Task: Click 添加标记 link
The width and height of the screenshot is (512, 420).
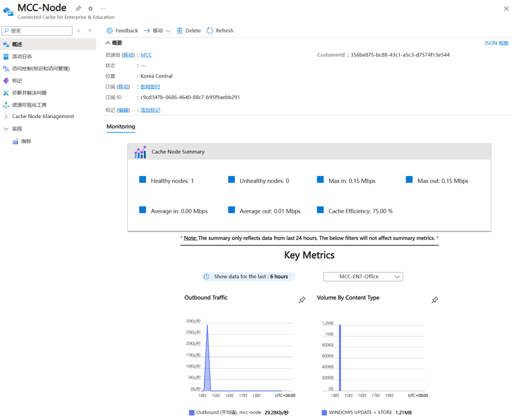Action: tap(150, 110)
